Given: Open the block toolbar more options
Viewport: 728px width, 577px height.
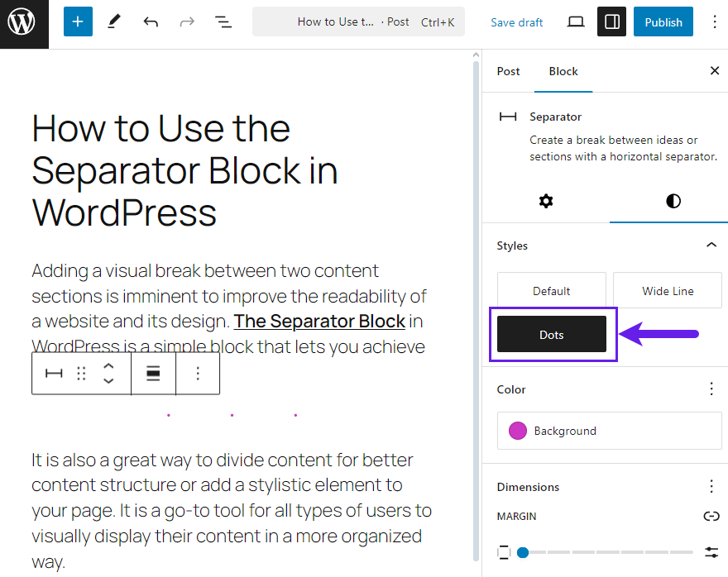Looking at the screenshot, I should click(x=198, y=374).
